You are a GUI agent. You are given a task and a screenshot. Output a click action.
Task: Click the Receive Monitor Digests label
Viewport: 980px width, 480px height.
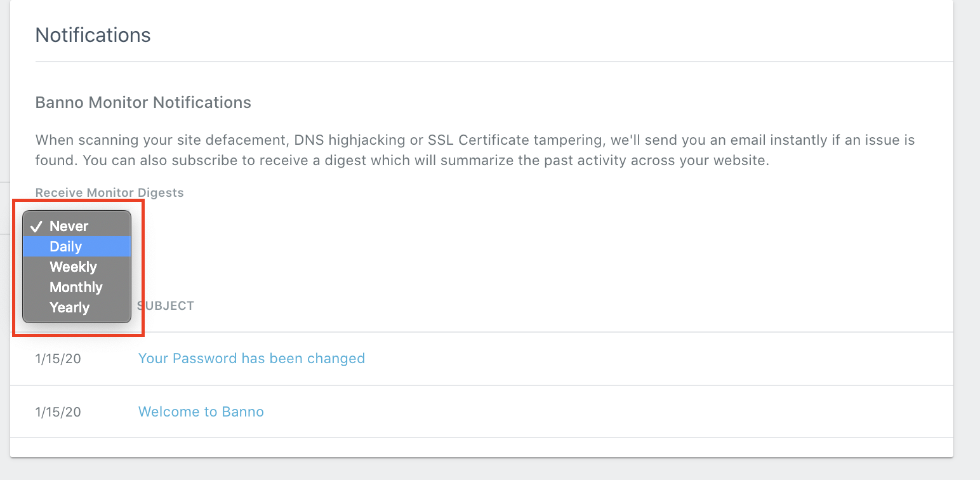coord(109,192)
